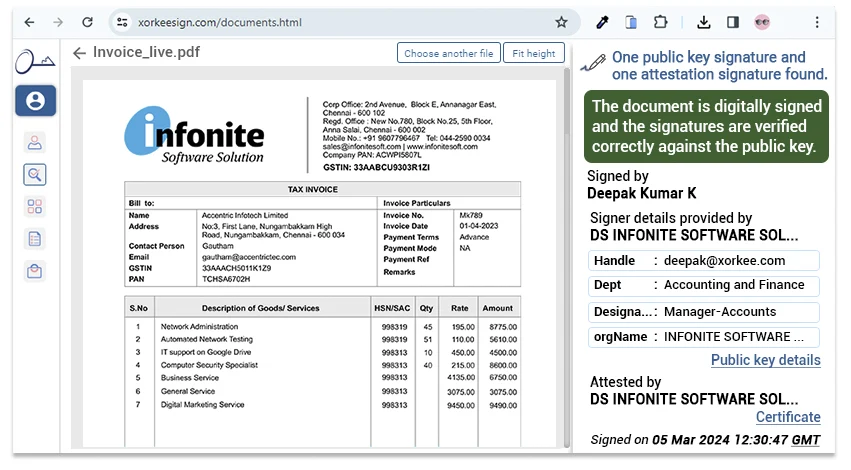Open the Chrome three-dot menu
The image size is (851, 470).
[x=818, y=22]
